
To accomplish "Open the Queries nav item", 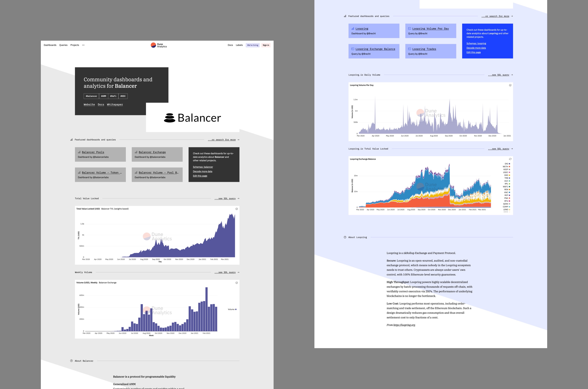I will [63, 45].
